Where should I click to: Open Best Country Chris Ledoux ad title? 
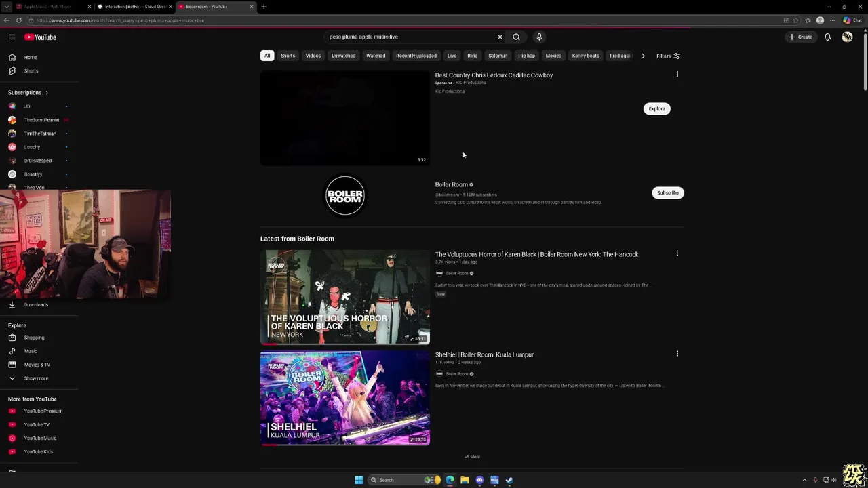click(494, 75)
